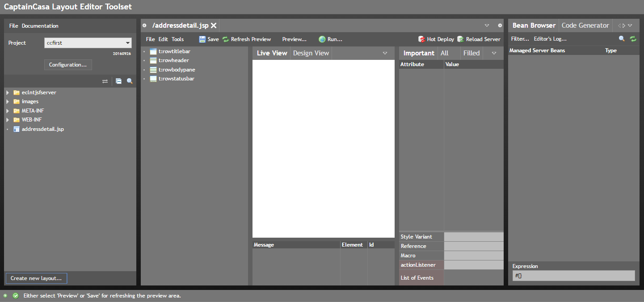644x302 pixels.
Task: Click the Refresh Preview green arrows icon
Action: [x=226, y=39]
